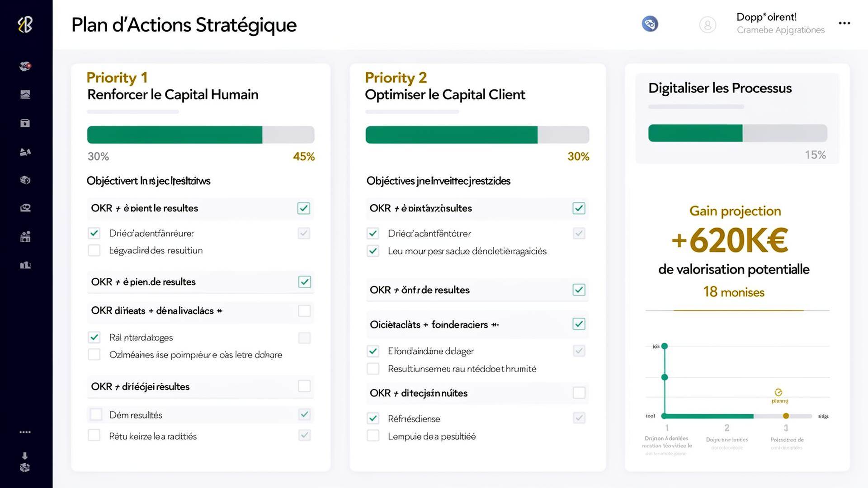Select the 3D cube icon in sidebar
868x488 pixels.
point(25,180)
